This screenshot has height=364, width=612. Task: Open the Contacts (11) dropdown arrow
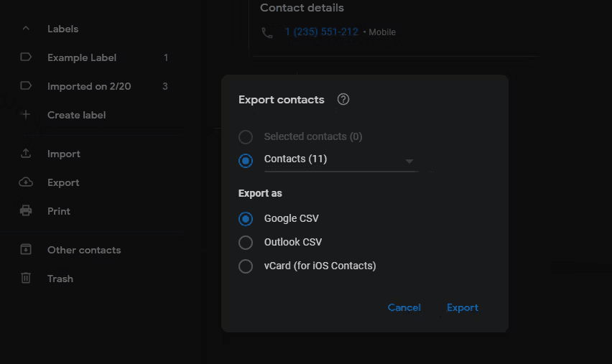[409, 161]
